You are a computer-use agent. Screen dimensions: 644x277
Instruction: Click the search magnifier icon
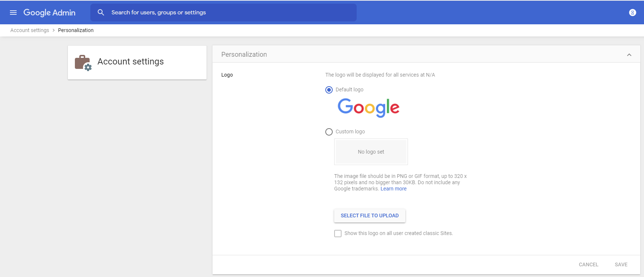tap(101, 13)
